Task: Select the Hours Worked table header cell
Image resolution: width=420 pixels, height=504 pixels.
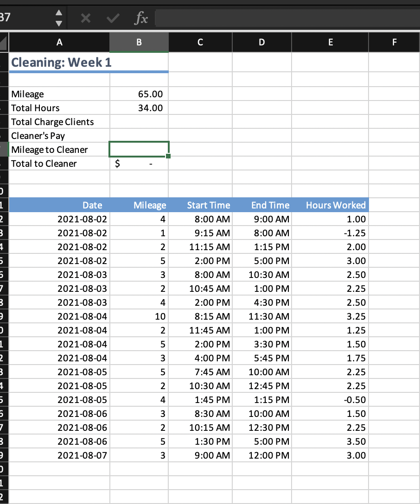Action: point(330,205)
